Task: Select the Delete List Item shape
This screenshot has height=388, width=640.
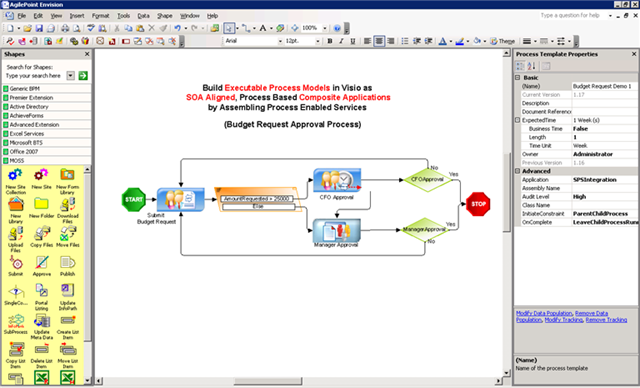Action: coord(41,355)
